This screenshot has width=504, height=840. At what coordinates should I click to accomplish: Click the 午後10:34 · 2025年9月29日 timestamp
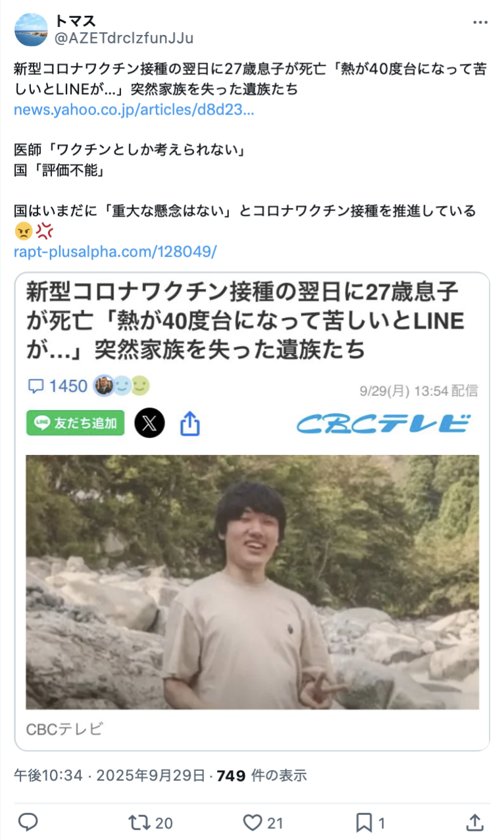tap(109, 775)
